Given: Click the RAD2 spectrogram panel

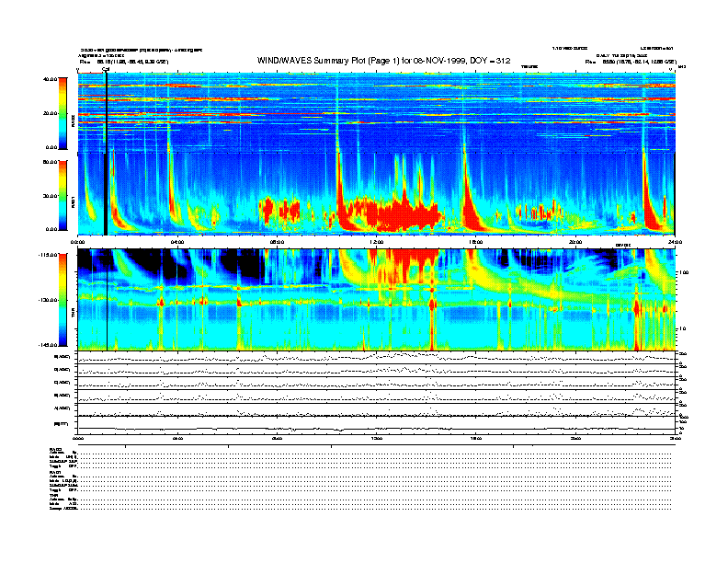Looking at the screenshot, I should [376, 112].
